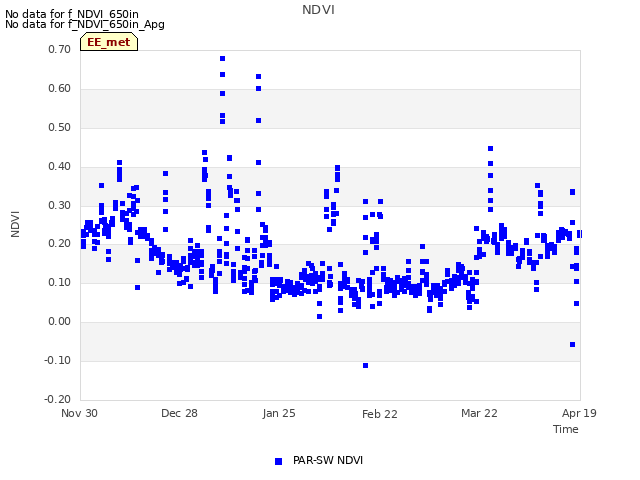
Task: Click the 0.40 y-axis tick label
Action: pyautogui.click(x=60, y=167)
